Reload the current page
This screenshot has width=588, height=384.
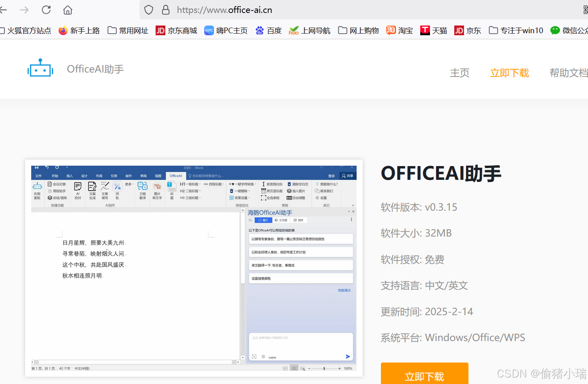tap(46, 10)
